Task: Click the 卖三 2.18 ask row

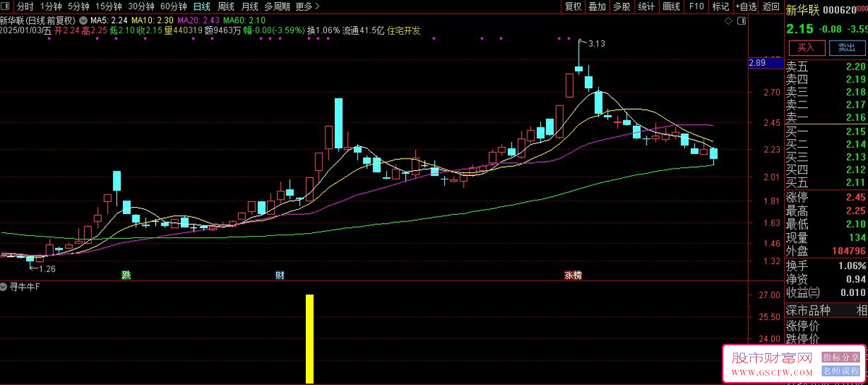Action: tap(826, 92)
